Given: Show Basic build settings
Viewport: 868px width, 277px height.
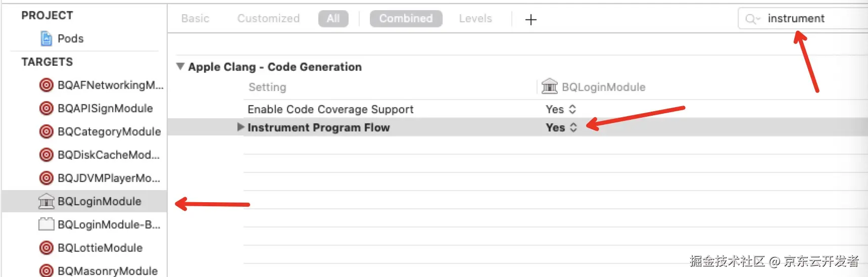Looking at the screenshot, I should point(195,19).
